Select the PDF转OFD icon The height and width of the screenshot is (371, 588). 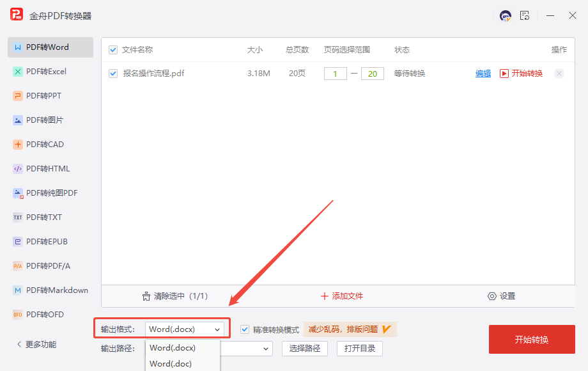(x=18, y=314)
